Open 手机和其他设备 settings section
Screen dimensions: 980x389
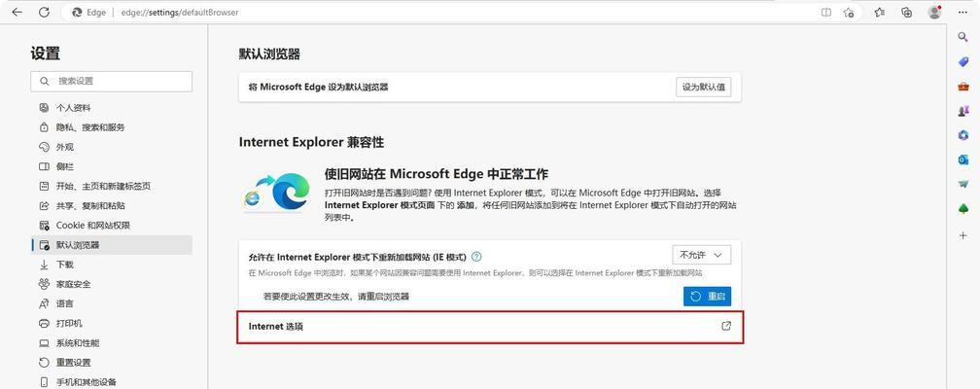[112, 381]
